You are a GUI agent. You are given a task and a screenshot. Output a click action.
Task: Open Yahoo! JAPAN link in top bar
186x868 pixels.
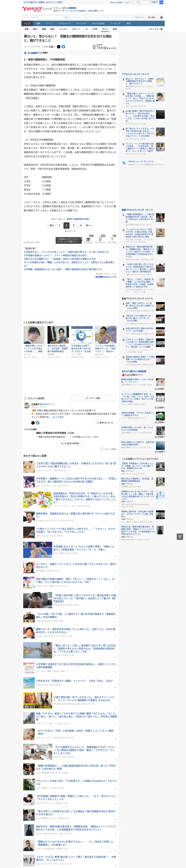(x=116, y=2)
